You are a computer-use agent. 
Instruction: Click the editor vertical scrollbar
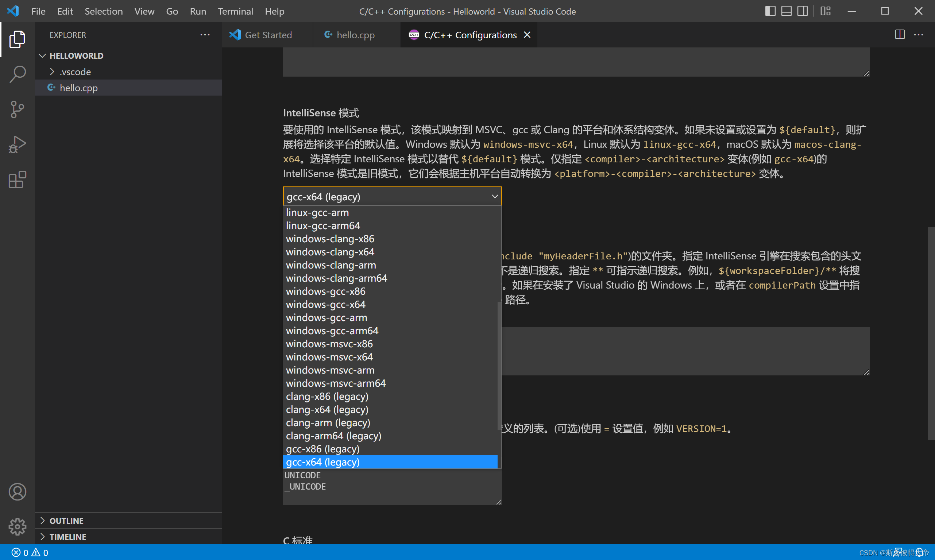point(931,333)
